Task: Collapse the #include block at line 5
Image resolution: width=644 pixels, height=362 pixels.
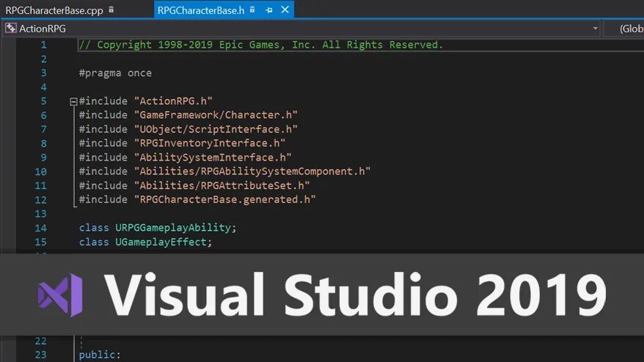Action: tap(73, 102)
